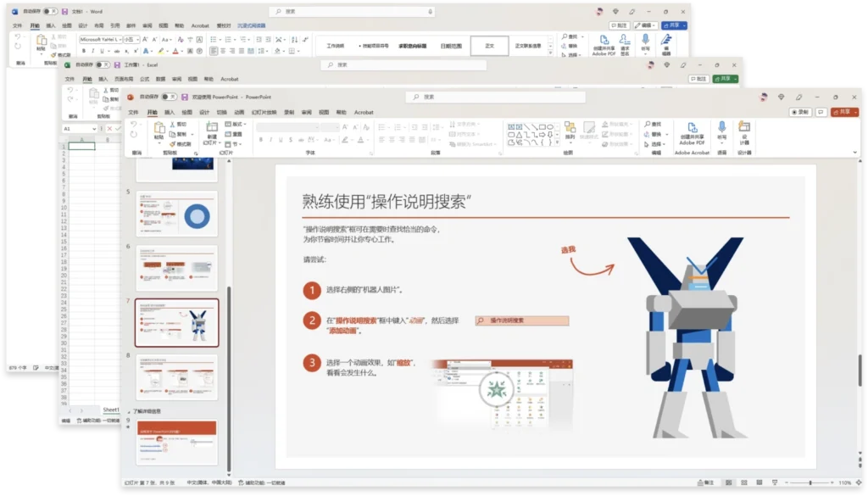Open Section dropdown in PowerPoint slides group
Image resolution: width=868 pixels, height=496 pixels.
pyautogui.click(x=234, y=144)
